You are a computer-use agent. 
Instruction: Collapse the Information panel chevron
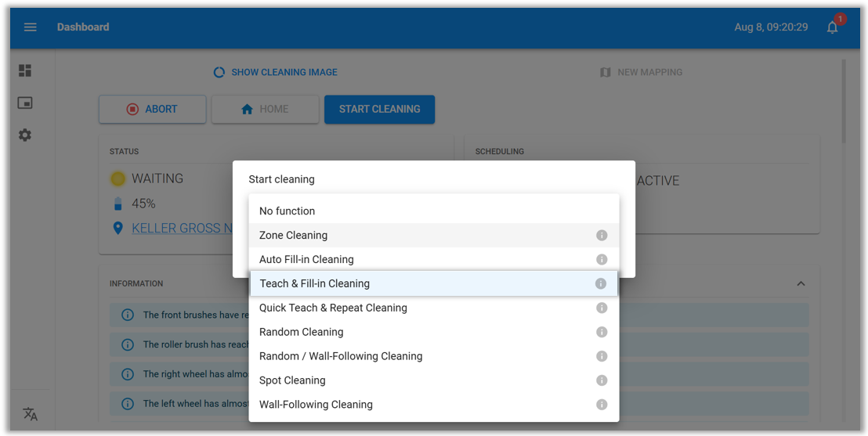tap(801, 283)
